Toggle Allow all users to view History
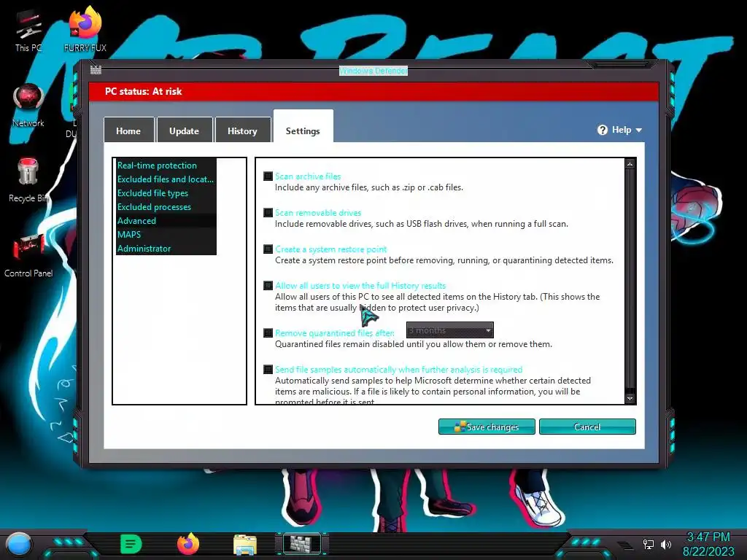 tap(268, 286)
